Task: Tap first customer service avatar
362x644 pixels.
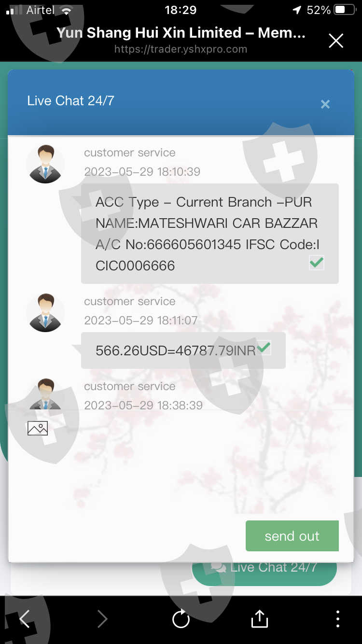Action: coord(45,164)
